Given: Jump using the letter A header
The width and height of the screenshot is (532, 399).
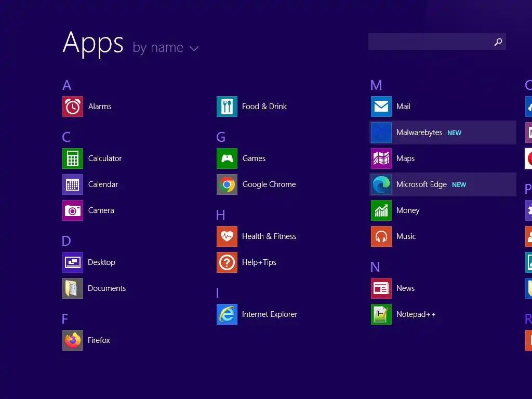Looking at the screenshot, I should tap(67, 85).
